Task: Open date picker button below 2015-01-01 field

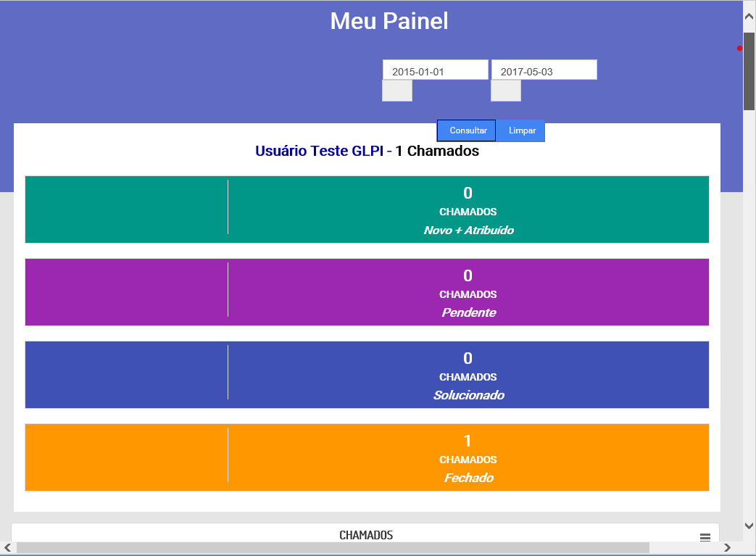Action: click(397, 91)
